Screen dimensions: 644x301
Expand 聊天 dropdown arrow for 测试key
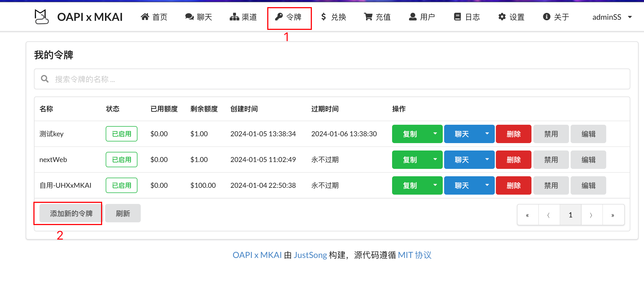pos(487,134)
